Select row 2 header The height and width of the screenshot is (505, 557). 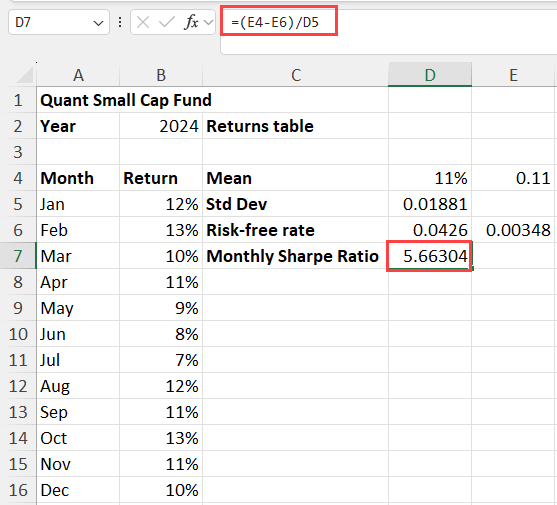tap(18, 126)
